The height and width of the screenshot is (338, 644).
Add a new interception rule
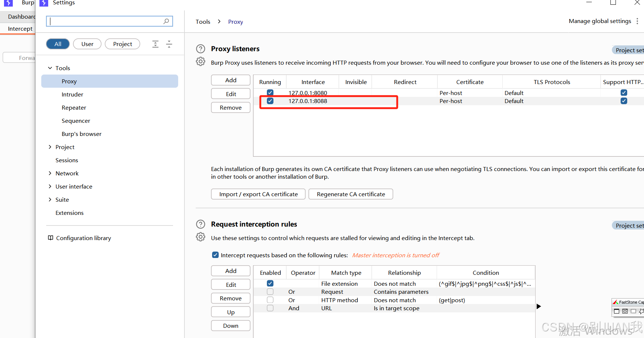(231, 271)
